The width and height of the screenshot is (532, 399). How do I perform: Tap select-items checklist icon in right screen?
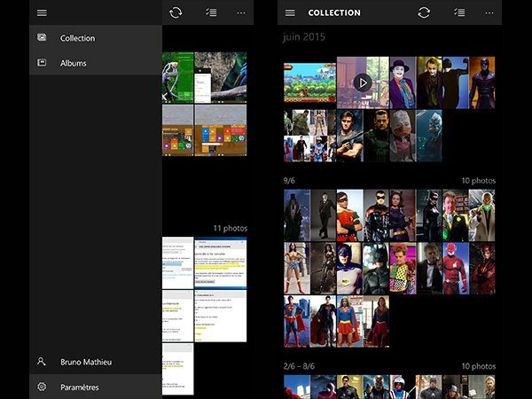pyautogui.click(x=459, y=13)
